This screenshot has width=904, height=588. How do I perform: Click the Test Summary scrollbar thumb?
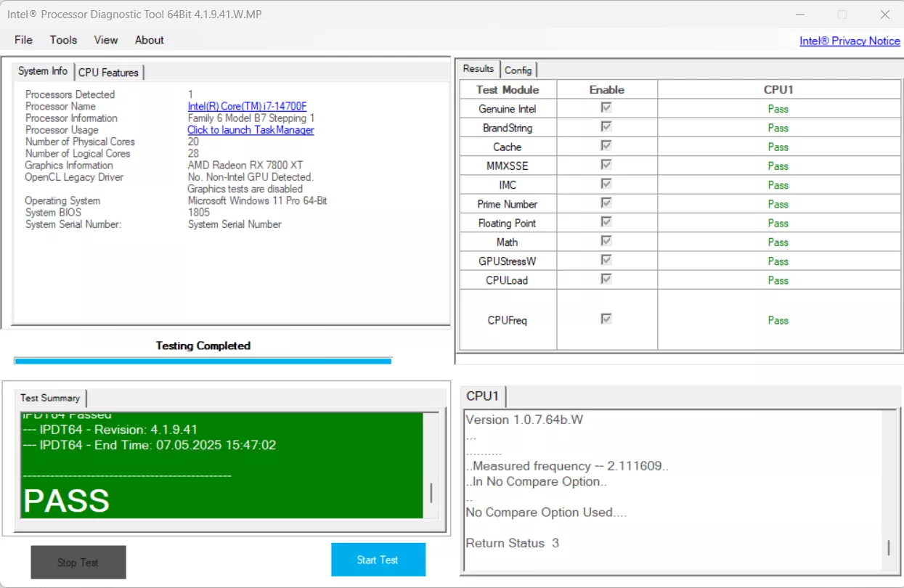pos(431,494)
